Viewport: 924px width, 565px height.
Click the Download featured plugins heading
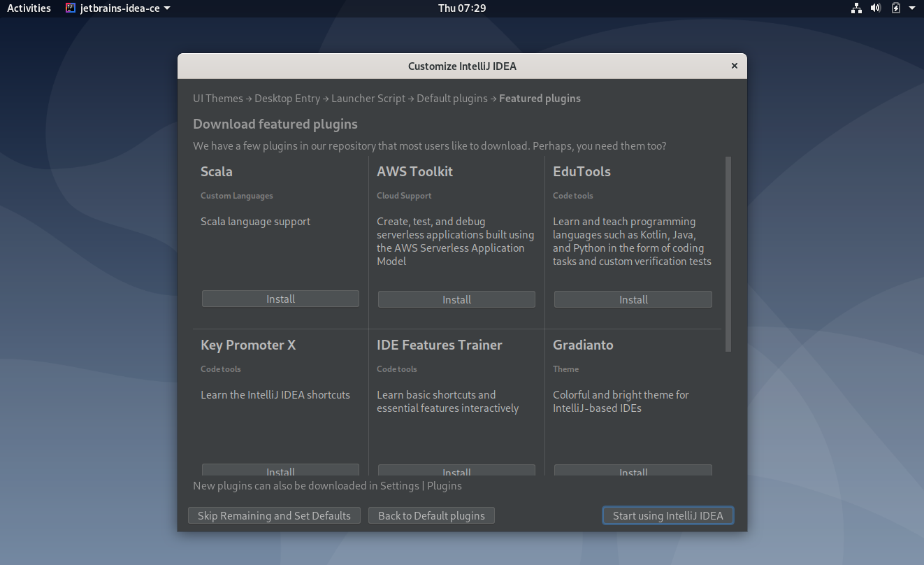coord(275,124)
